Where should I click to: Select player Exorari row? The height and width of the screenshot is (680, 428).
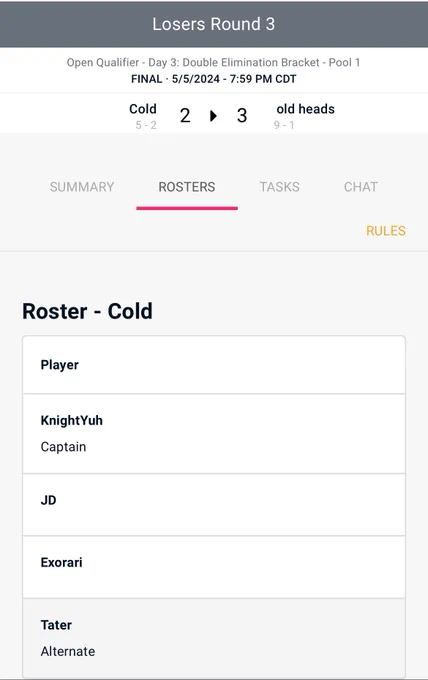click(214, 567)
